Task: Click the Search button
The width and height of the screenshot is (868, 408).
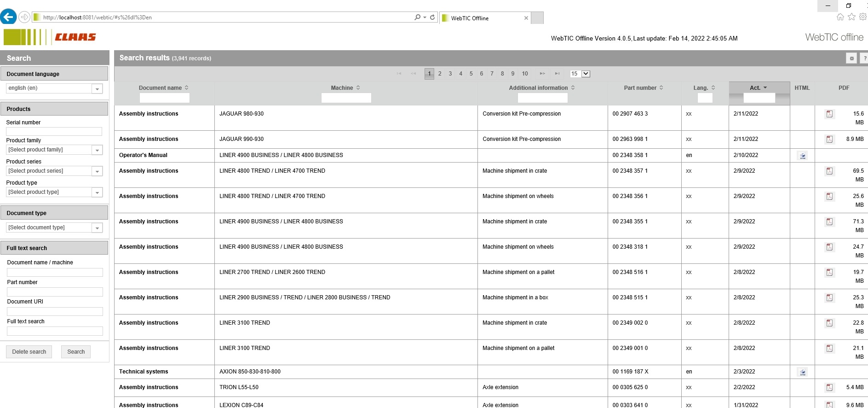Action: 76,352
